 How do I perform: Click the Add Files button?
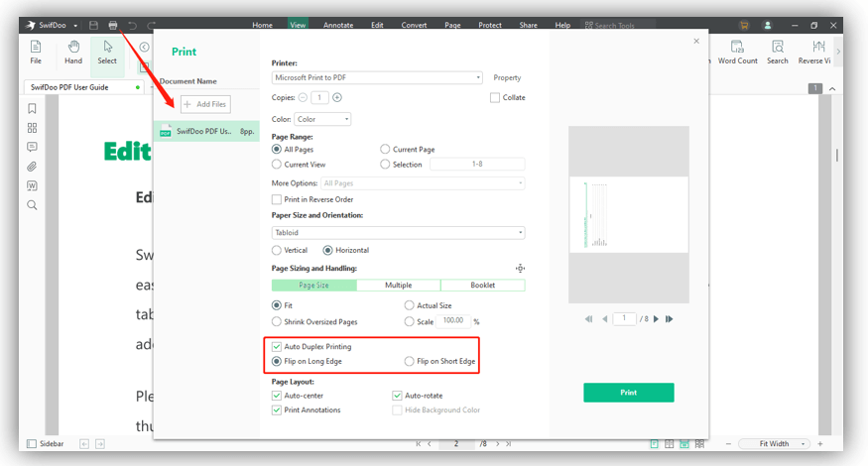click(x=205, y=104)
